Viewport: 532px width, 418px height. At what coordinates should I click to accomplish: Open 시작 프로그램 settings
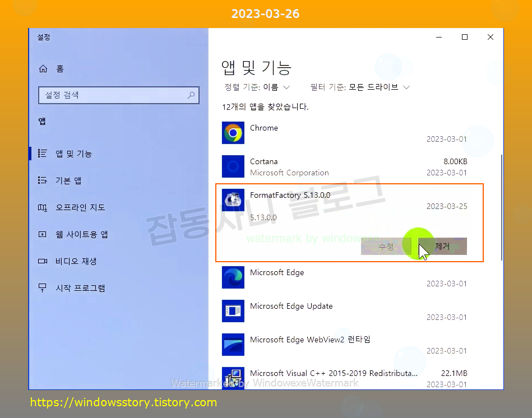click(80, 288)
